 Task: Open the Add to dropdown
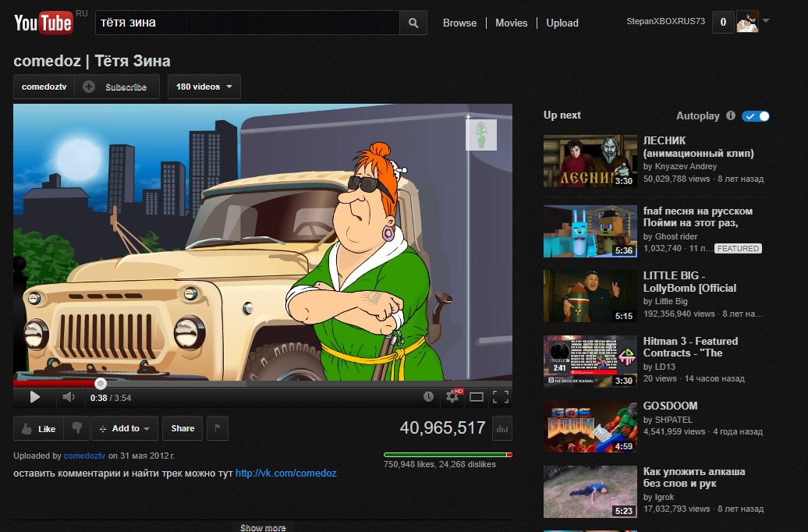coord(125,428)
